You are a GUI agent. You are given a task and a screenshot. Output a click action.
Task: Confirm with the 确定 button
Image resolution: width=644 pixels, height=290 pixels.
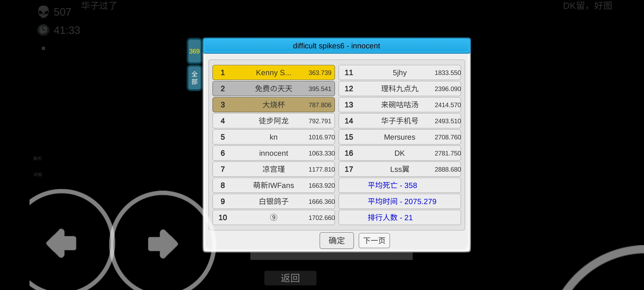[x=336, y=241]
